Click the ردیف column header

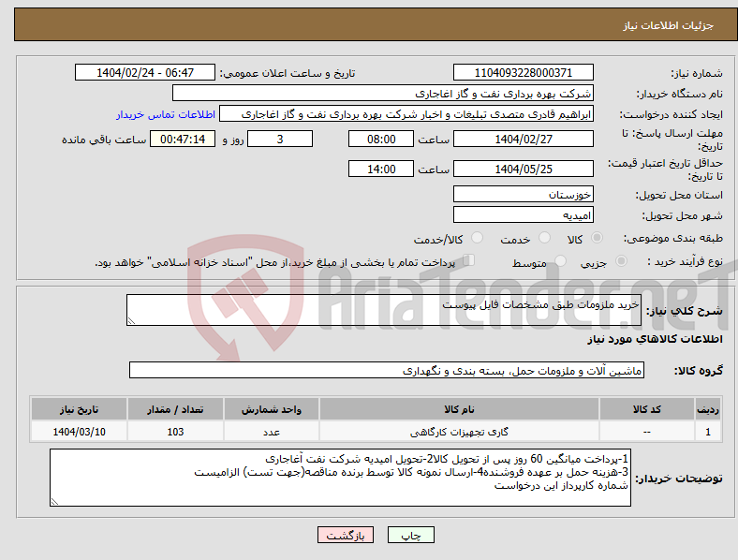click(708, 409)
